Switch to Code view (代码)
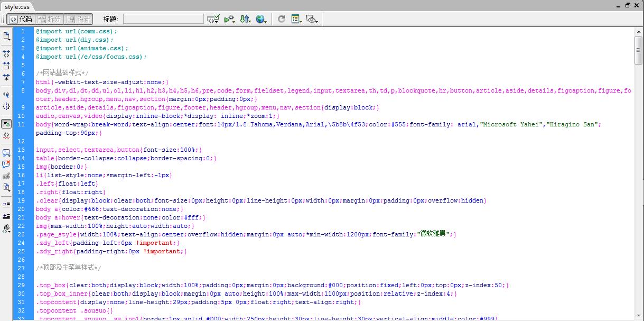The height and width of the screenshot is (321, 644). [x=21, y=19]
